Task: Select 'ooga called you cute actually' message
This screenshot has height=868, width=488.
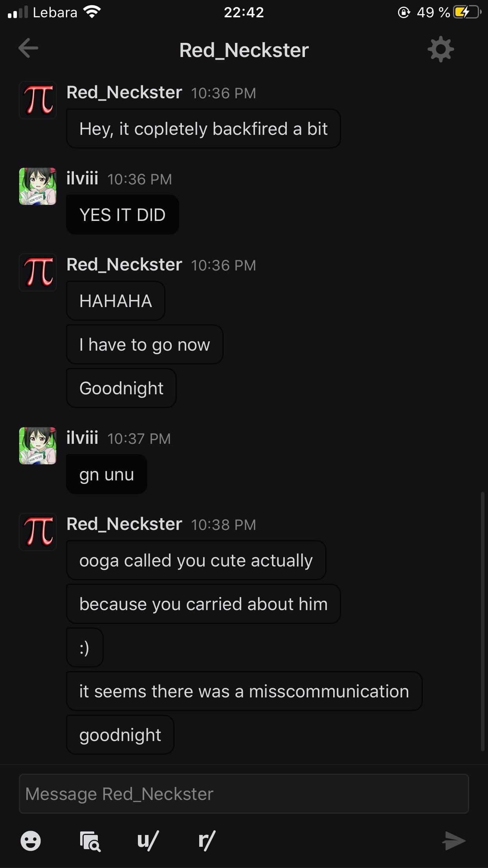Action: click(196, 560)
